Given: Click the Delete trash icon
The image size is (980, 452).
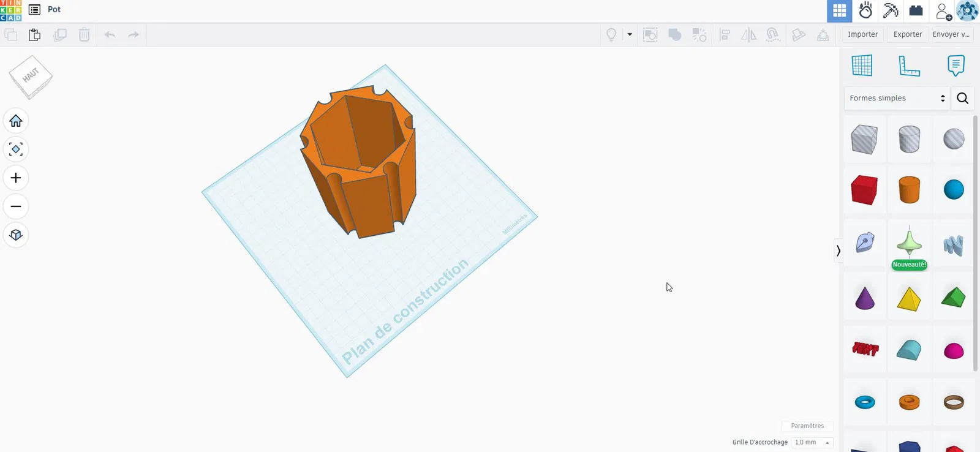Looking at the screenshot, I should click(85, 35).
